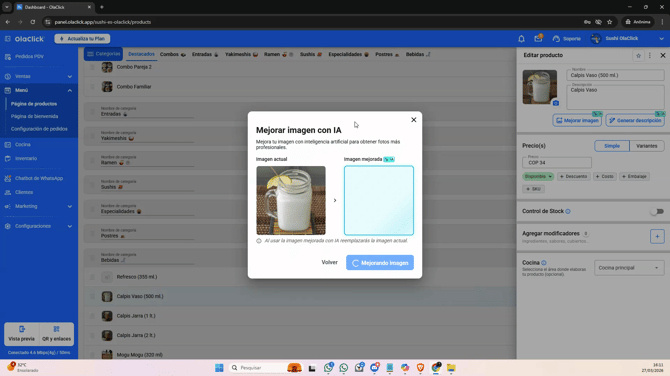Open Página de bienvenida

pyautogui.click(x=35, y=116)
